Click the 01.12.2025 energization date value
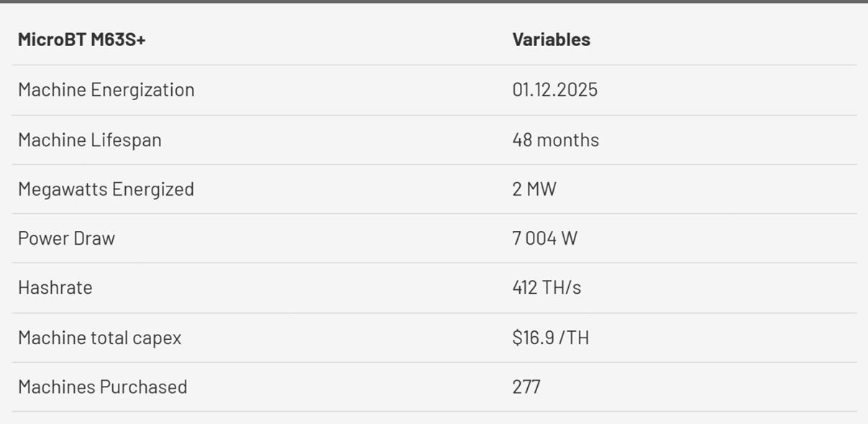868x424 pixels. pyautogui.click(x=554, y=90)
